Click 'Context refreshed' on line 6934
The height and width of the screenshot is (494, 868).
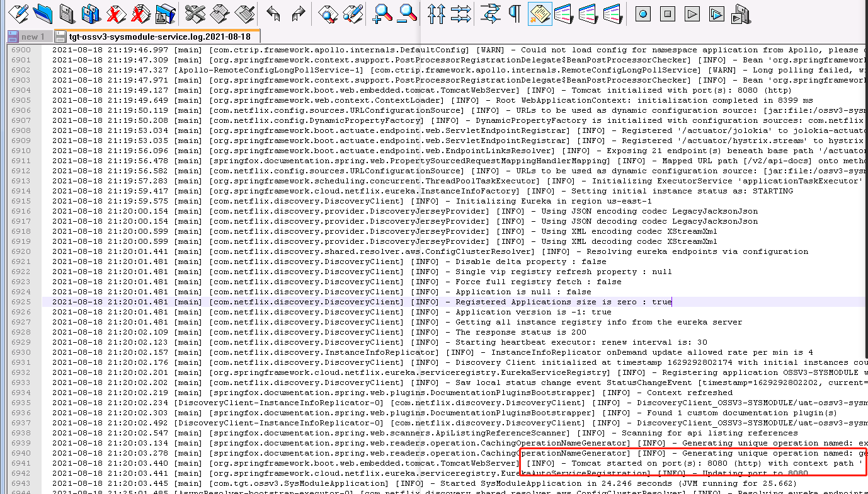pos(690,393)
